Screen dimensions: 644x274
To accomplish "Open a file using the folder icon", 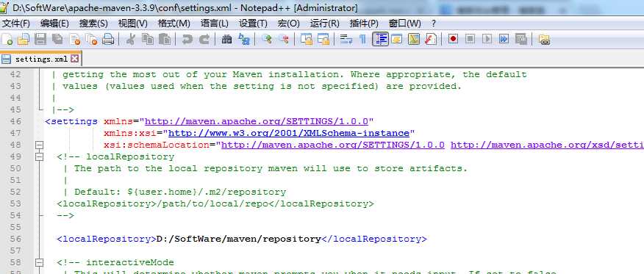I will click(x=23, y=40).
